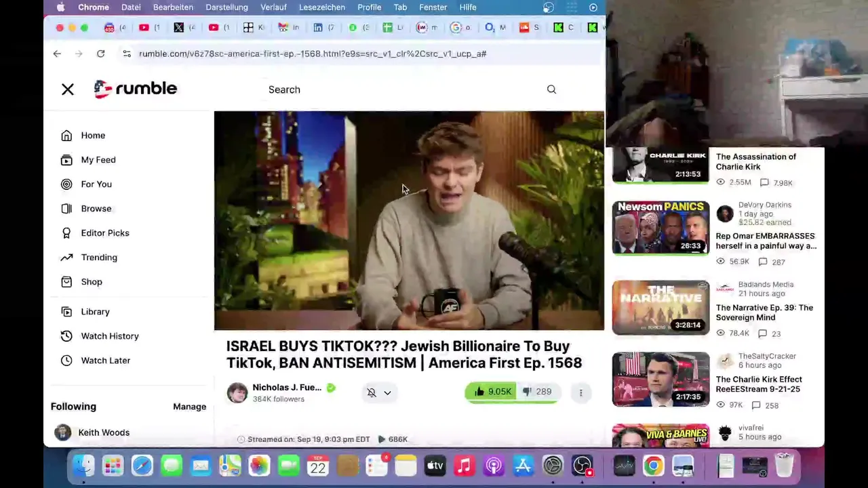Open the Lesezeichen menu
This screenshot has height=488, width=868.
click(x=322, y=7)
